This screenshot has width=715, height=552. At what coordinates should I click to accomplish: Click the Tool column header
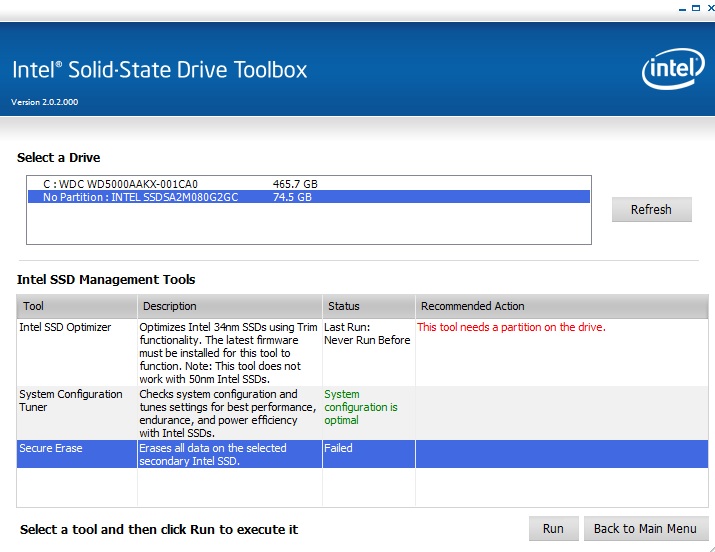point(77,306)
